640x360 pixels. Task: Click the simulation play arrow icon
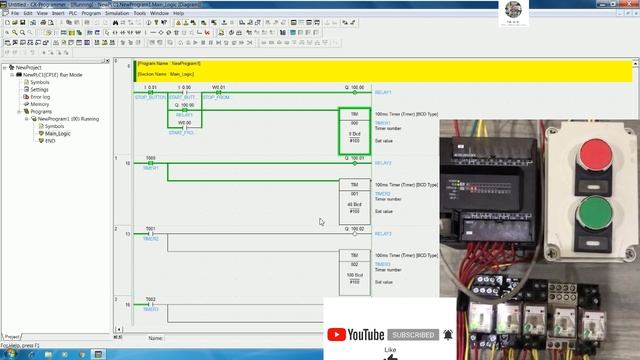point(196,42)
